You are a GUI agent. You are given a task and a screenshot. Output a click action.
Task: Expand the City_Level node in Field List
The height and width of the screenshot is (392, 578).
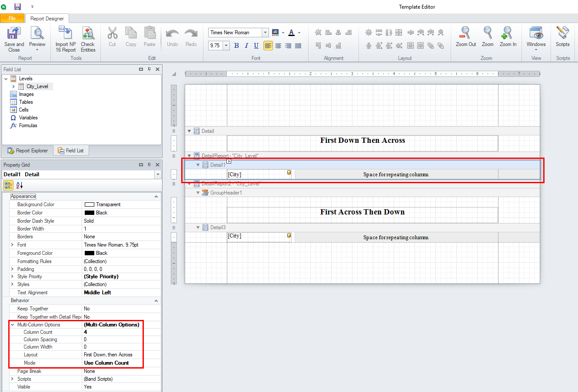click(13, 86)
